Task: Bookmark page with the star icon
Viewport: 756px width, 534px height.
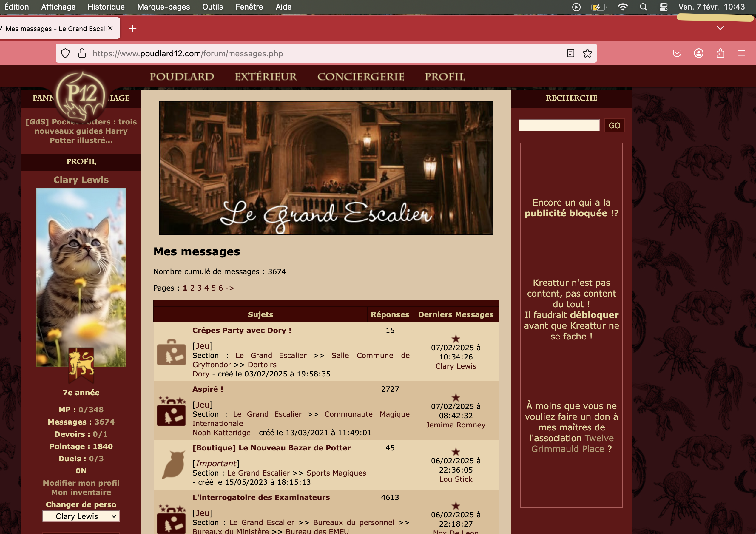Action: point(587,53)
